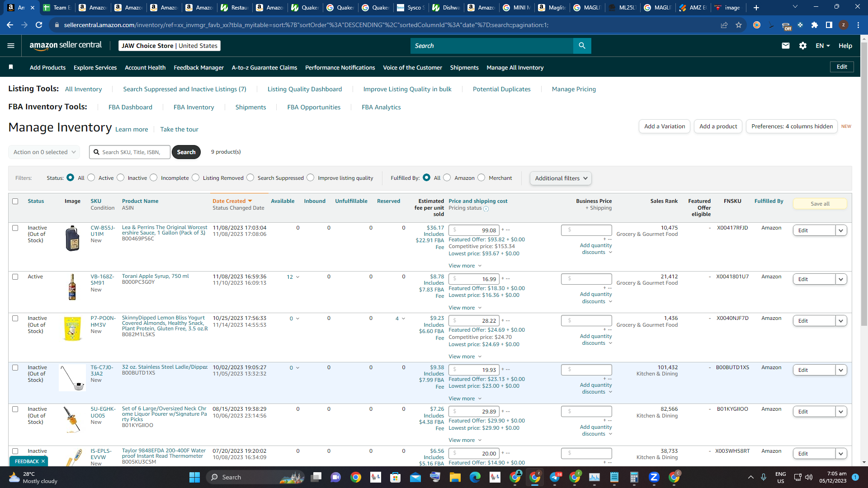Click the Windows Start button

[194, 477]
